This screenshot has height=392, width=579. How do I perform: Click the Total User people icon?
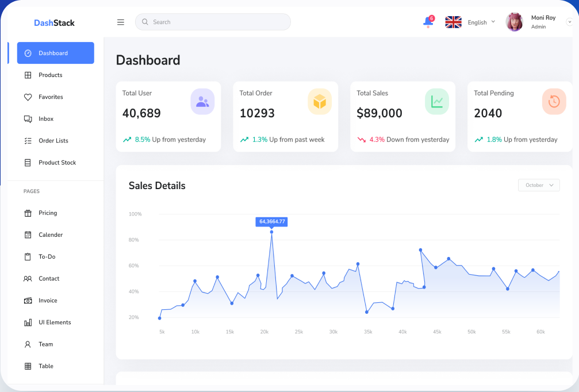pyautogui.click(x=202, y=102)
